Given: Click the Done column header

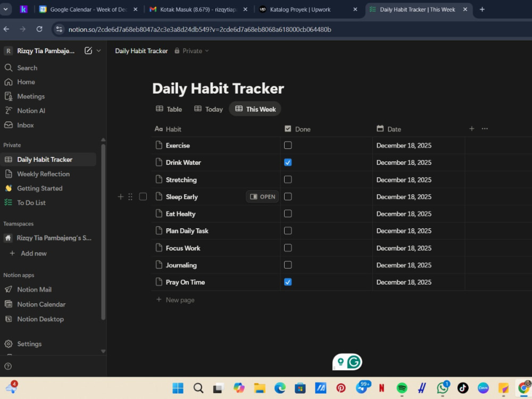Looking at the screenshot, I should [327, 129].
